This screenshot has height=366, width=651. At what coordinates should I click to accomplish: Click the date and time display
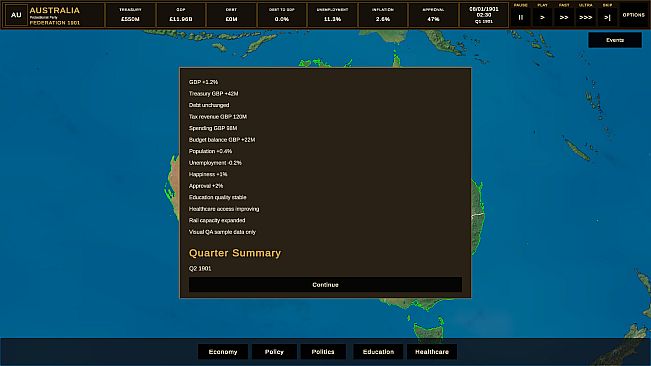pos(484,15)
